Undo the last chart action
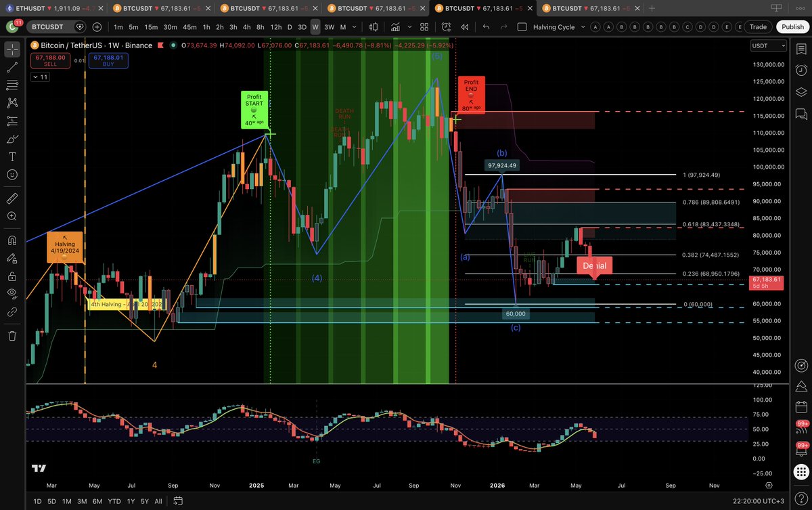 [486, 27]
